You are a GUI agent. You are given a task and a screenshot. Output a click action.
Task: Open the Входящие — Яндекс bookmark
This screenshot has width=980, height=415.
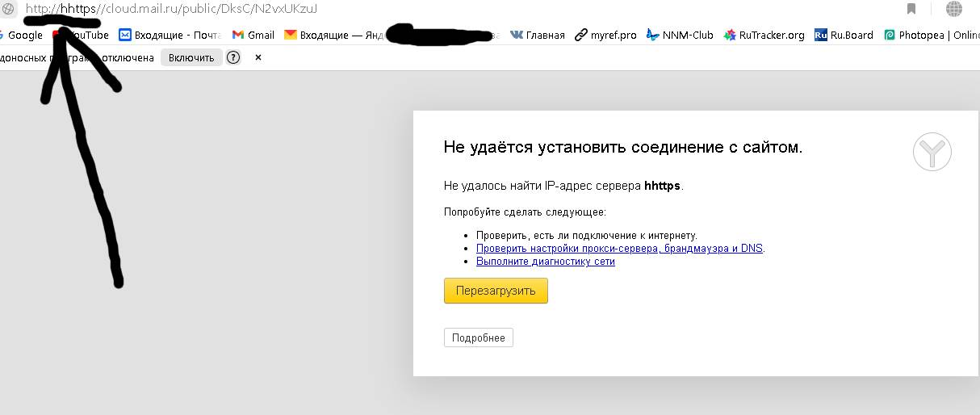point(331,35)
